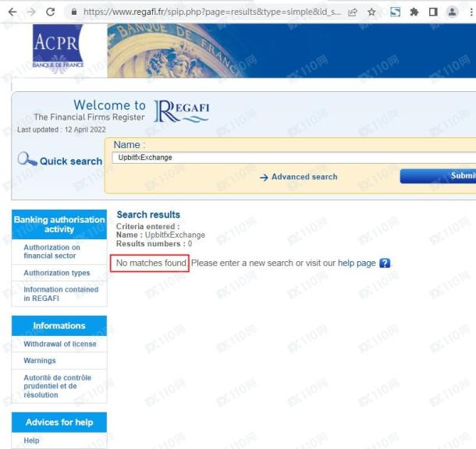Click the 'Quick search' label
The height and width of the screenshot is (449, 476).
71,161
